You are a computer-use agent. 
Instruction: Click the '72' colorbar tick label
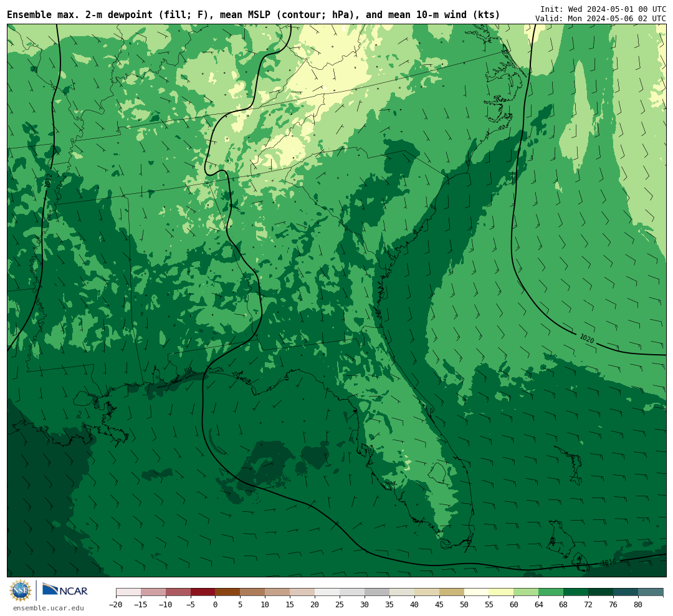tap(589, 604)
